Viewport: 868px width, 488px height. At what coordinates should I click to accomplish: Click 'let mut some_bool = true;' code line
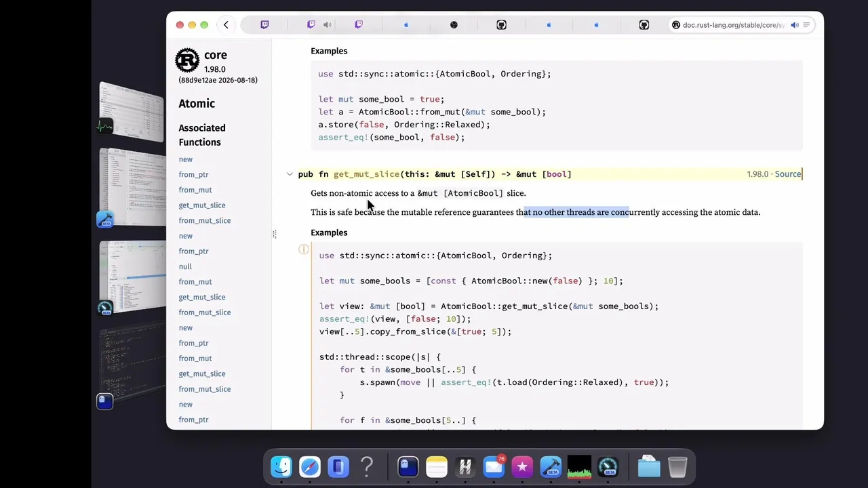[x=381, y=99]
